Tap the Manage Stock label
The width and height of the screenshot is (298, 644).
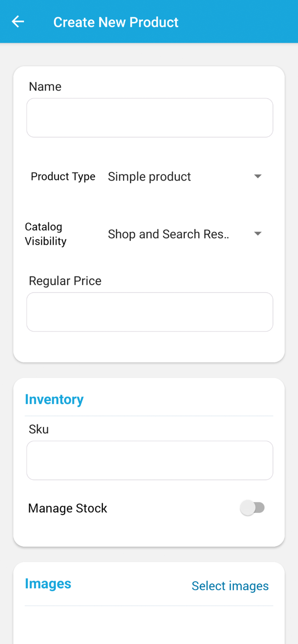[x=68, y=508]
